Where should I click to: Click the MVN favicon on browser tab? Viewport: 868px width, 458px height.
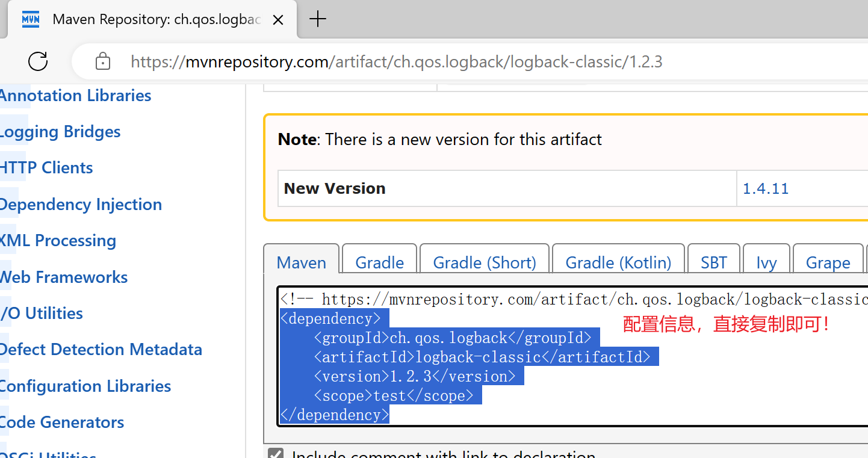click(31, 19)
